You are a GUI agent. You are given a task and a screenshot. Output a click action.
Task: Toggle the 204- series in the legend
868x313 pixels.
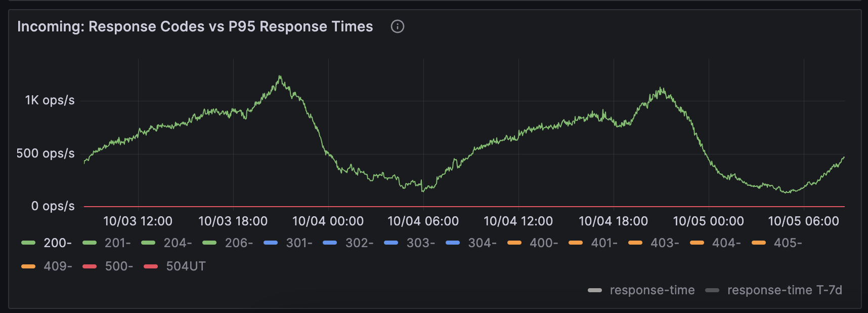(178, 243)
